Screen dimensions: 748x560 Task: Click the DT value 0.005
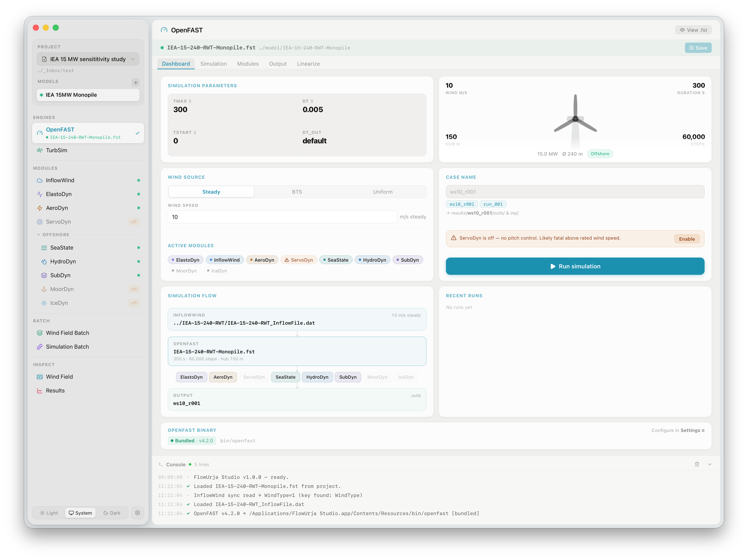pyautogui.click(x=312, y=110)
